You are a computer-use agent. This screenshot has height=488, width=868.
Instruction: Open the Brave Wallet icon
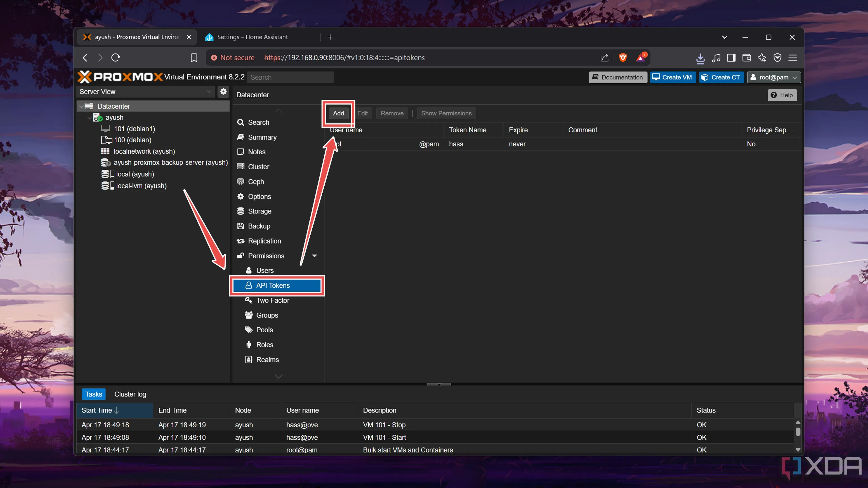(x=746, y=58)
